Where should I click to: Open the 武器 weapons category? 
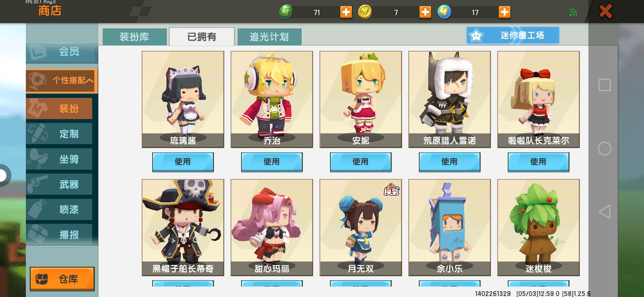coord(59,184)
